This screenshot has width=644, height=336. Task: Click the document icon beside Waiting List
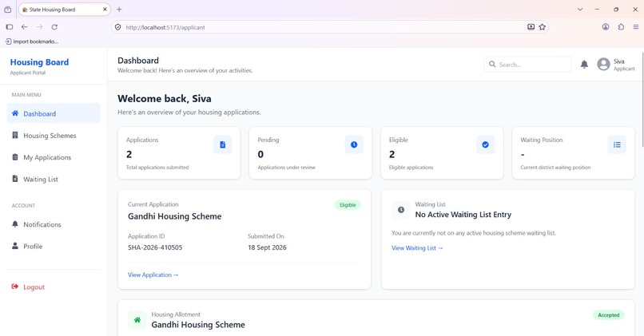pos(15,179)
